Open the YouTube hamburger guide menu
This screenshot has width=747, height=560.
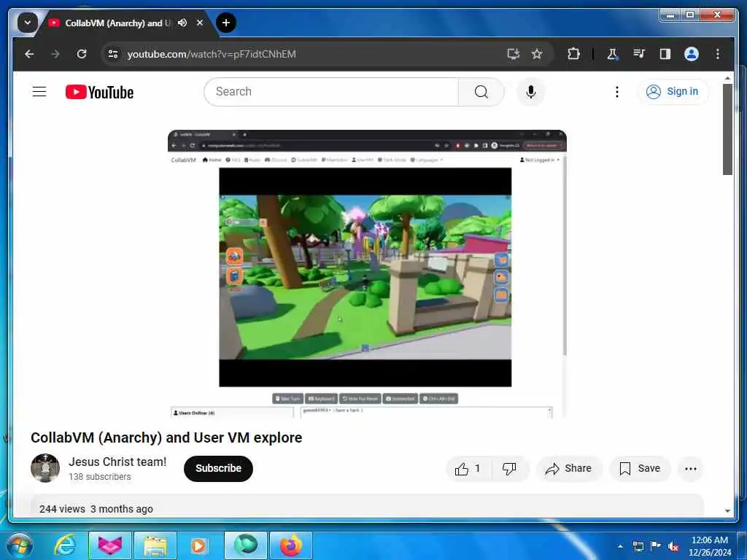[x=39, y=91]
